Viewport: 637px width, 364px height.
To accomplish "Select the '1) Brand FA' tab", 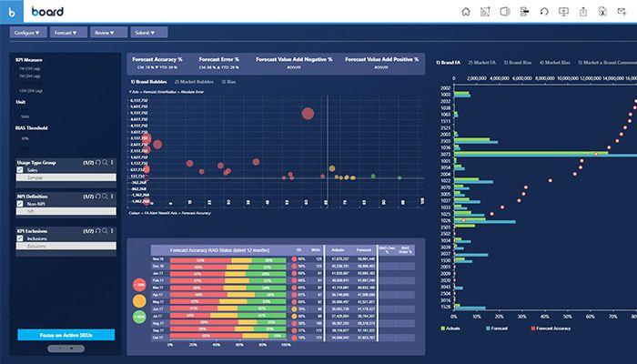I will tap(448, 63).
